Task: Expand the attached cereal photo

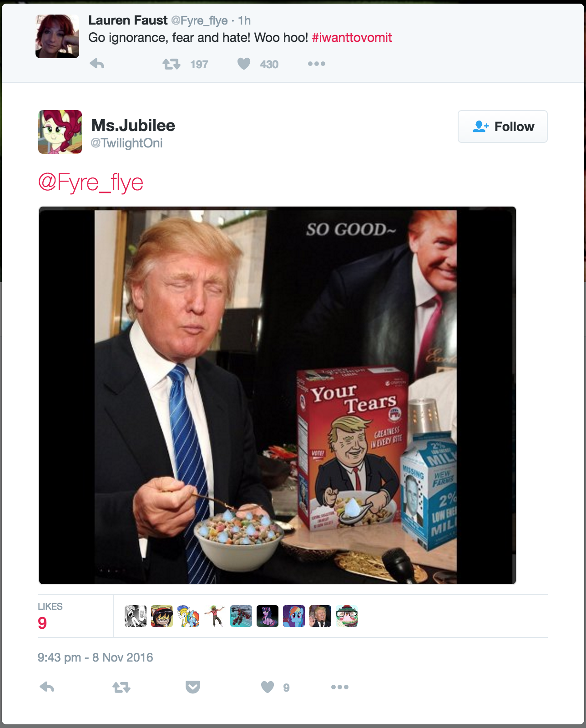Action: [278, 395]
